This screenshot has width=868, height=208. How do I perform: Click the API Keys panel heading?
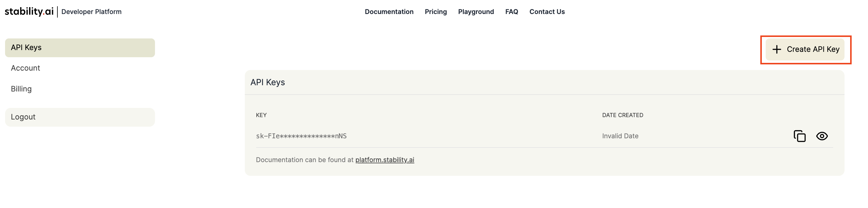267,82
